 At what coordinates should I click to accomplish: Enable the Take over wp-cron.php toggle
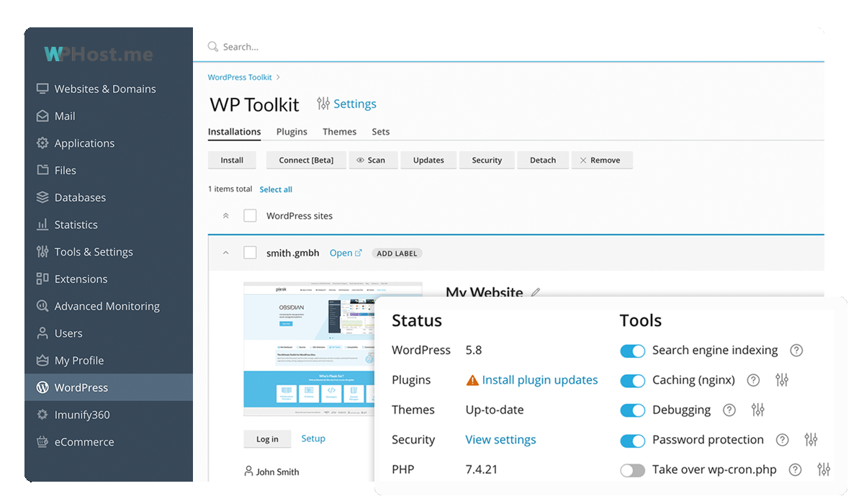(632, 470)
